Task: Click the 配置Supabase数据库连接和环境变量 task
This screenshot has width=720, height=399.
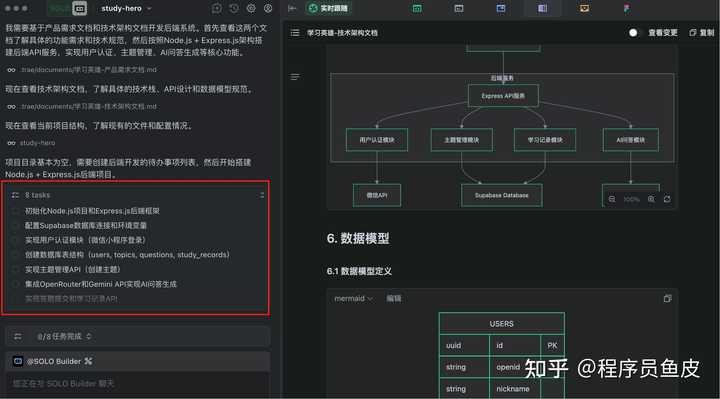Action: [x=86, y=225]
